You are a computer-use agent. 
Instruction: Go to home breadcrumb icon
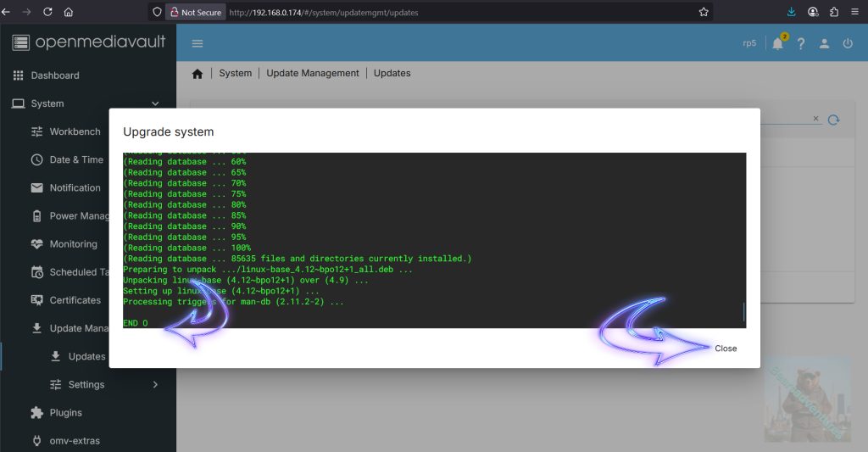tap(198, 74)
